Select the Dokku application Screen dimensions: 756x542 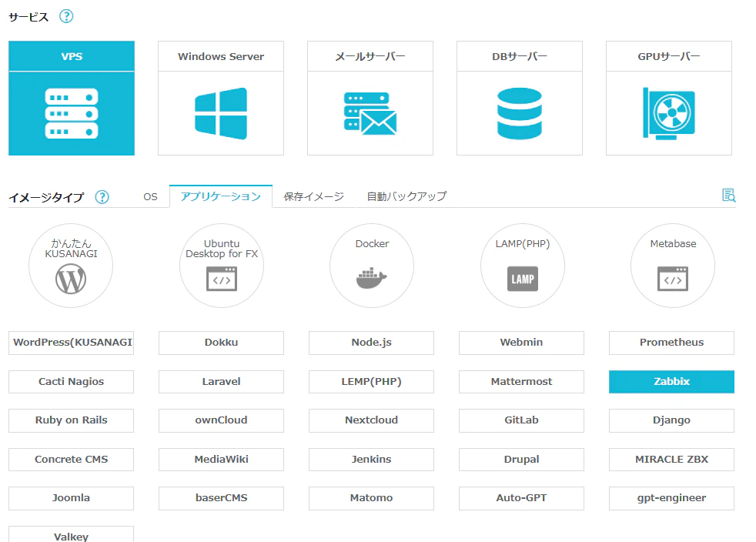coord(221,343)
